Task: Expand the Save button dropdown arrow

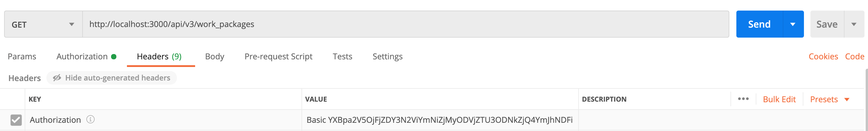Action: (854, 24)
